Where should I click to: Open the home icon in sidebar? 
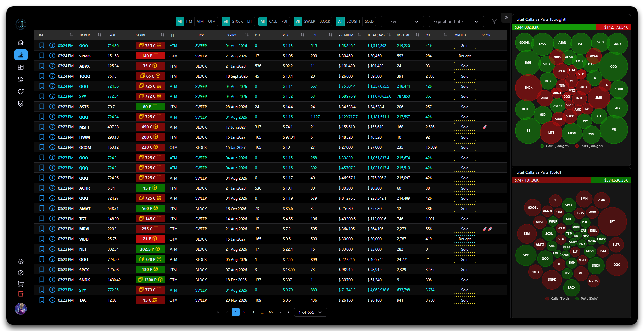click(21, 43)
